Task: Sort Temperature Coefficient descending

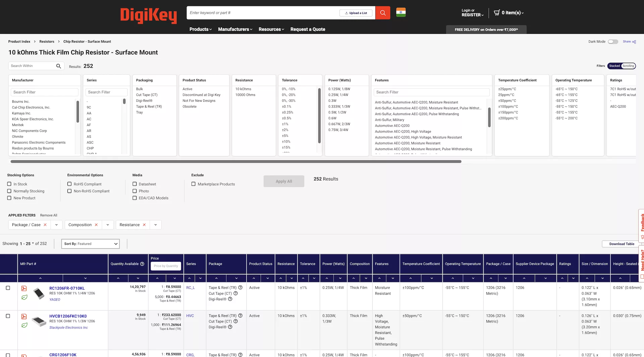Action: click(x=432, y=278)
